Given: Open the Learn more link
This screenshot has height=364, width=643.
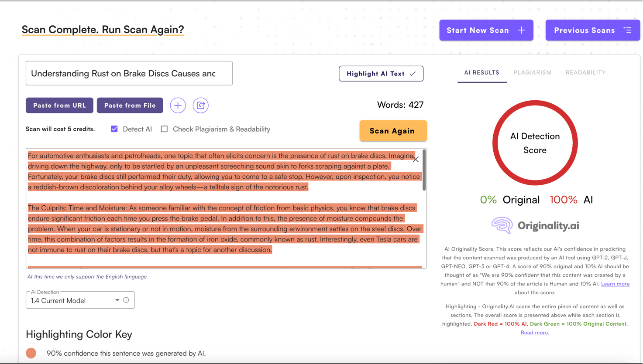Looking at the screenshot, I should point(615,284).
